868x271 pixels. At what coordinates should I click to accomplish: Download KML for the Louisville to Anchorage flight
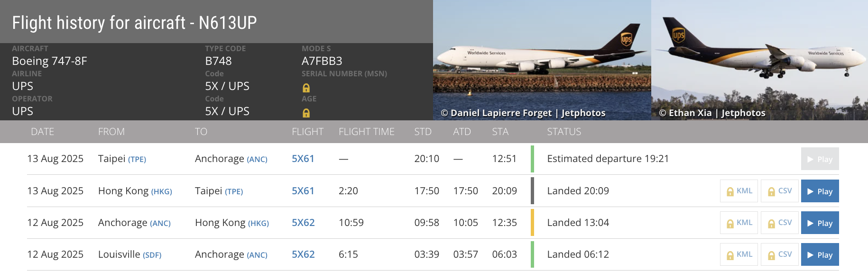point(739,254)
